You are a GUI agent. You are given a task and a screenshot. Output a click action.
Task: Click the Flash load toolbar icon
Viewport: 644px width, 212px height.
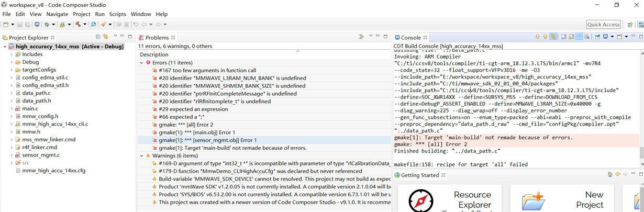[x=62, y=24]
